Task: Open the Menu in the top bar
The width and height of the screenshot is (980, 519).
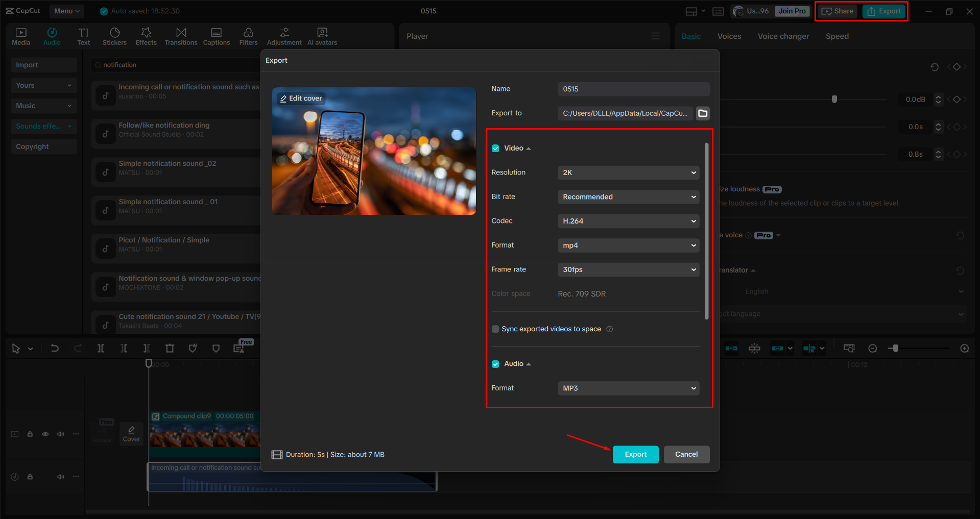Action: point(66,11)
